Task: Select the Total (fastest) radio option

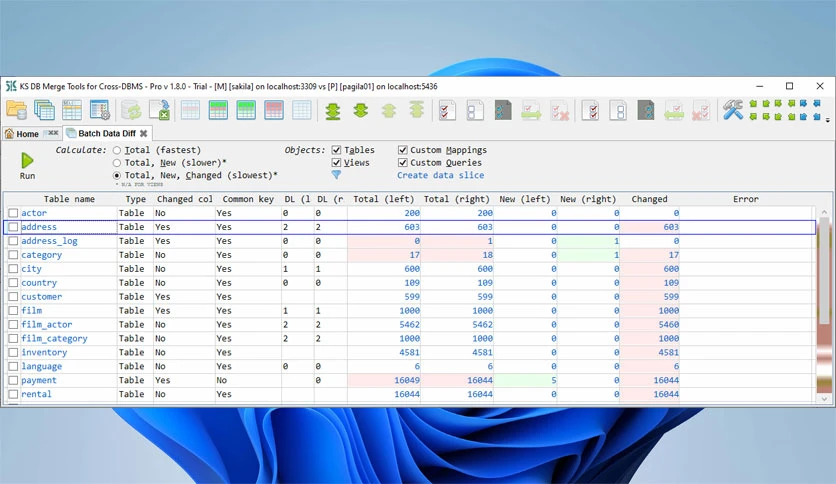Action: [x=117, y=150]
